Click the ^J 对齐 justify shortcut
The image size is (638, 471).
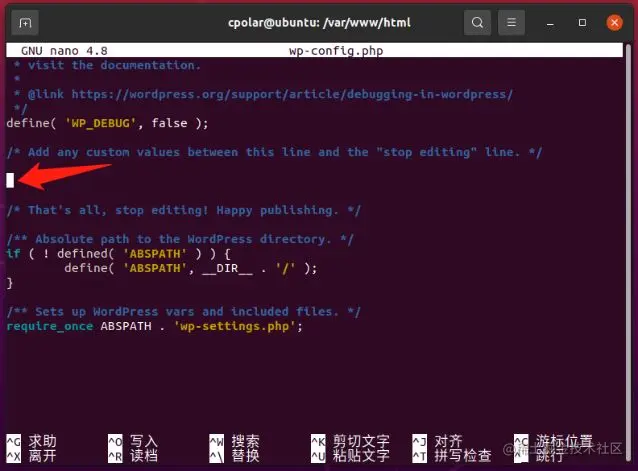coord(438,441)
